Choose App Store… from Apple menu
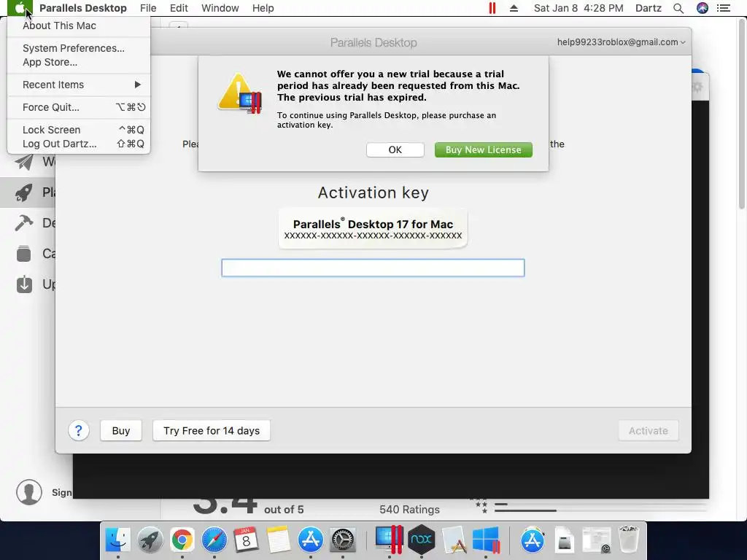Screen dimensions: 747x560 click(79, 62)
